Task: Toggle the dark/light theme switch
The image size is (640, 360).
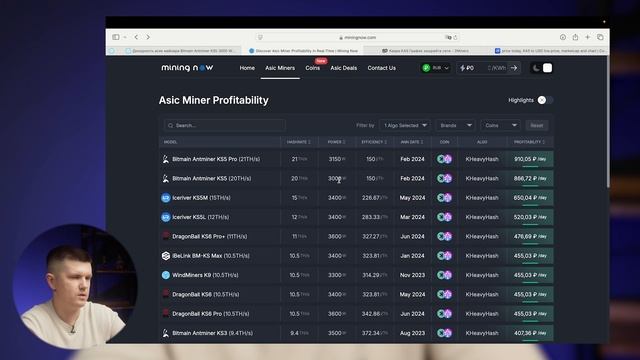Action: [x=542, y=68]
